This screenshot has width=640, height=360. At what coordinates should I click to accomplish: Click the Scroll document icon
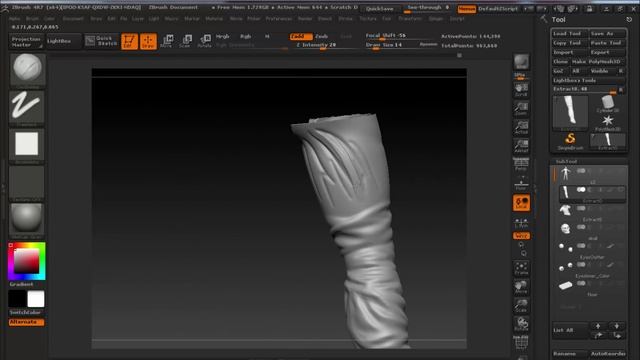tap(521, 89)
